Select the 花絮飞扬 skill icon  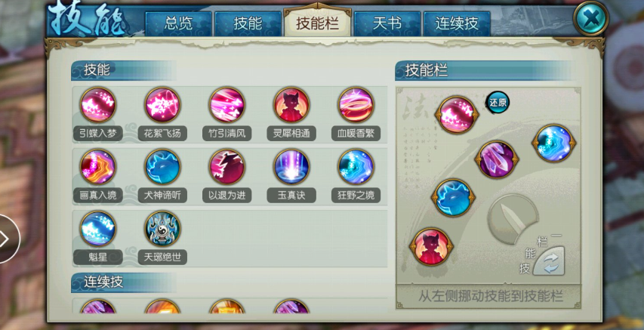click(x=162, y=105)
